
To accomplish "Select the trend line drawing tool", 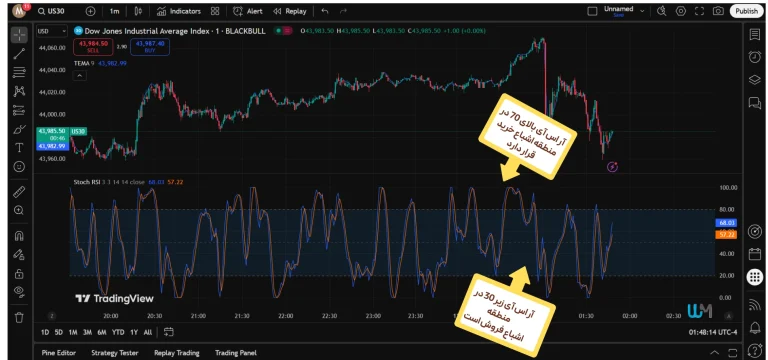I will 19,53.
